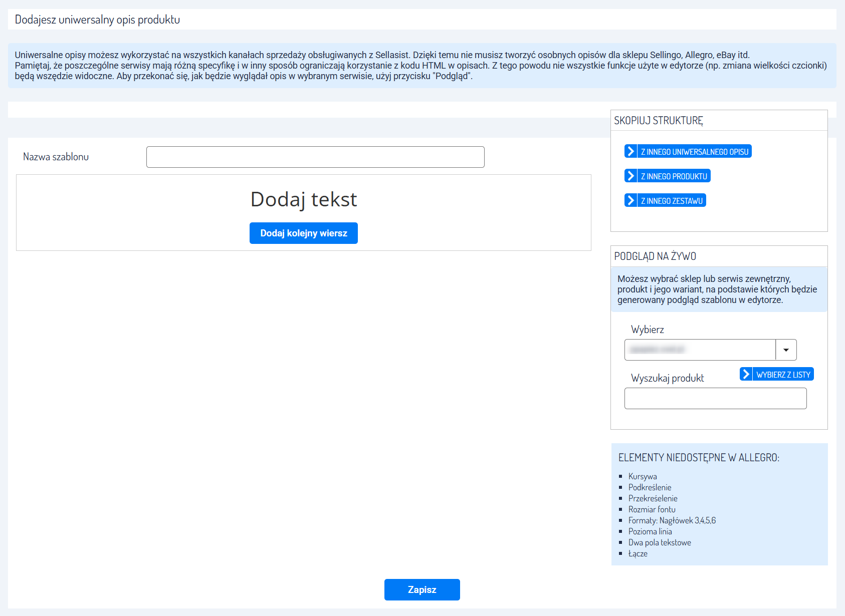Viewport: 845px width, 616px height.
Task: Click chevron icon beside Z INNEGO ZESTAWU
Action: click(x=630, y=200)
